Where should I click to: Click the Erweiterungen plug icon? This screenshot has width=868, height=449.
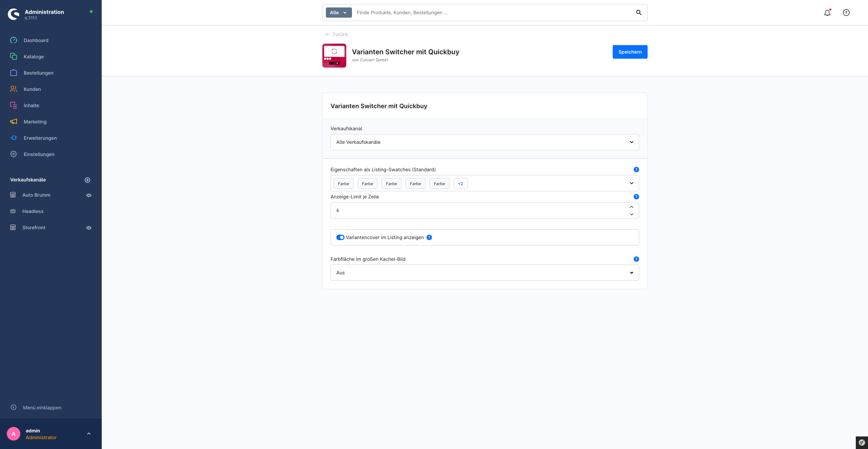pos(14,138)
